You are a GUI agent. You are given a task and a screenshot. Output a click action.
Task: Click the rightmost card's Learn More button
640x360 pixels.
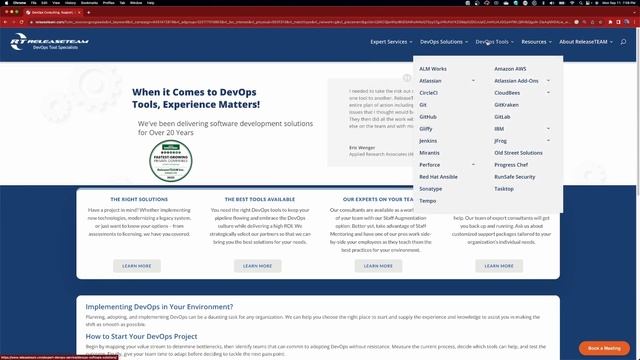coord(499,266)
